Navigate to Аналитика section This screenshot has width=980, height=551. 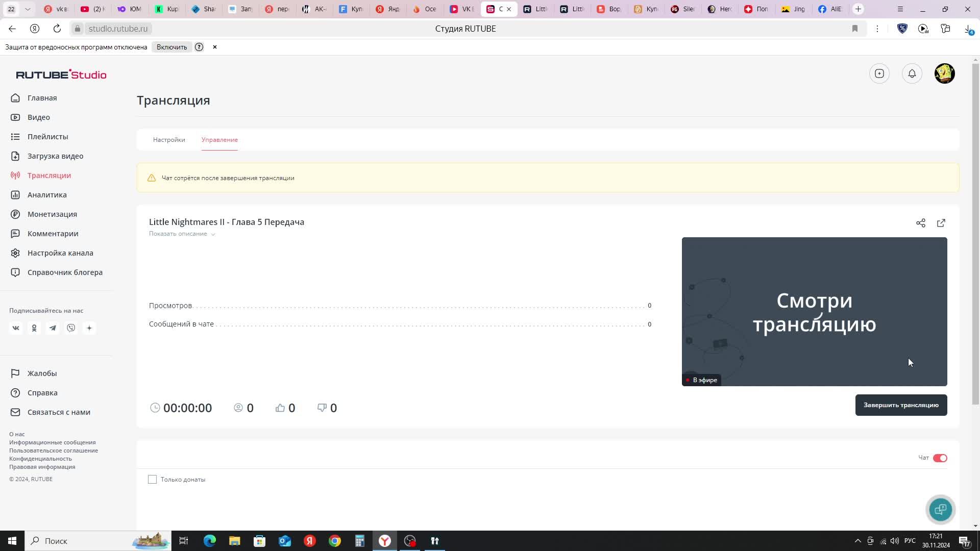(47, 194)
